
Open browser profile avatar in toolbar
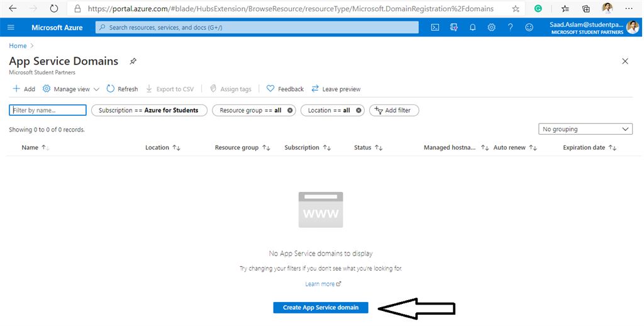click(607, 8)
